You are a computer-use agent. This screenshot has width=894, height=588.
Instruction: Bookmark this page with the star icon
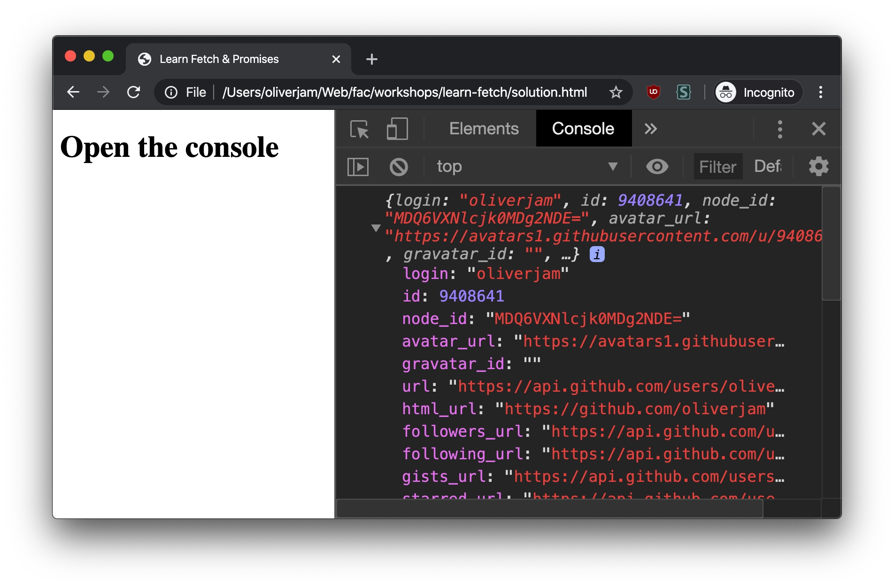[x=616, y=93]
